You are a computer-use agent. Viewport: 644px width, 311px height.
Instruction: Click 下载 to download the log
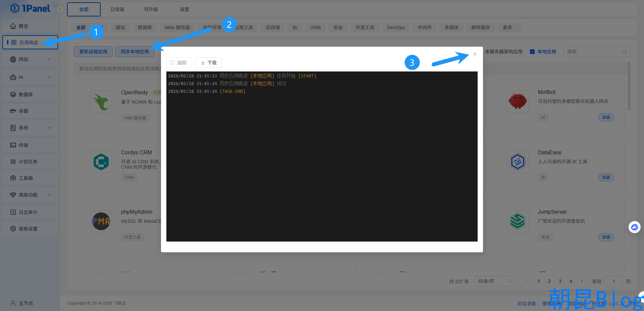coord(209,63)
